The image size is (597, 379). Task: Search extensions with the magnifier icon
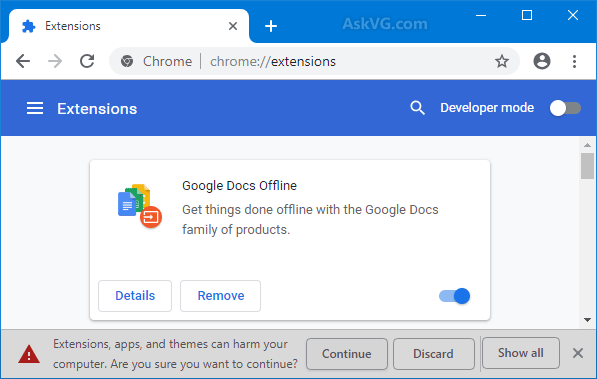pyautogui.click(x=417, y=108)
